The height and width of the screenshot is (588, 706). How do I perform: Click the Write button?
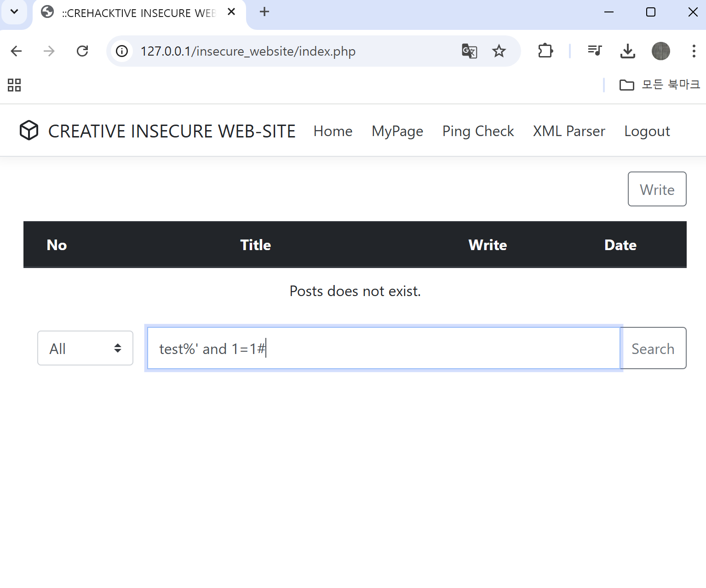[657, 189]
